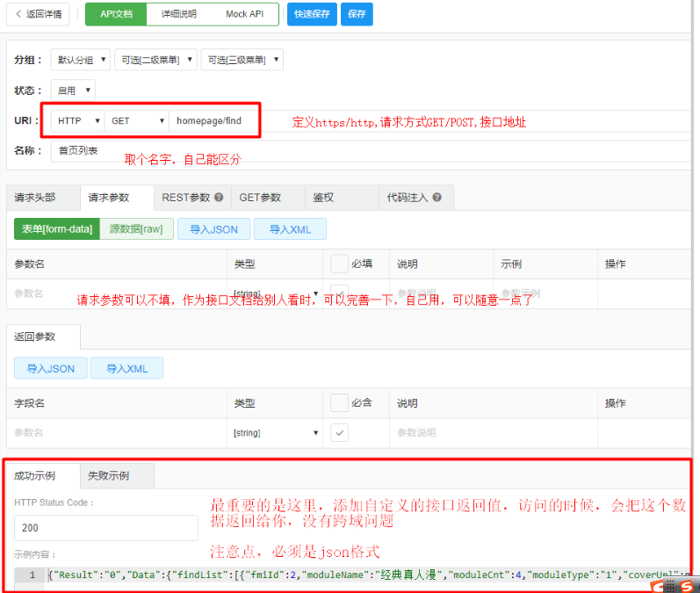Click the return field 参数名 input
Image resolution: width=700 pixels, height=593 pixels.
click(x=117, y=433)
